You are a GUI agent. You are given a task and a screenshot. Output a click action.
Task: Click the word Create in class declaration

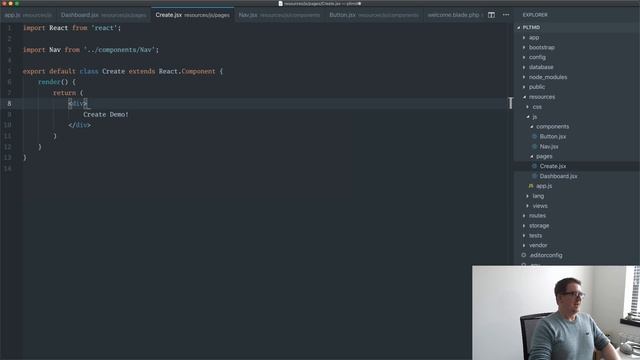coord(113,71)
